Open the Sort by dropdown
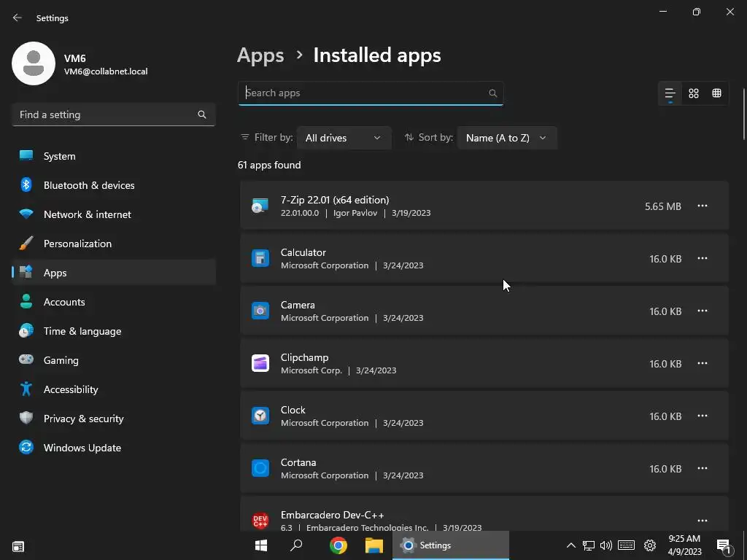 tap(506, 138)
